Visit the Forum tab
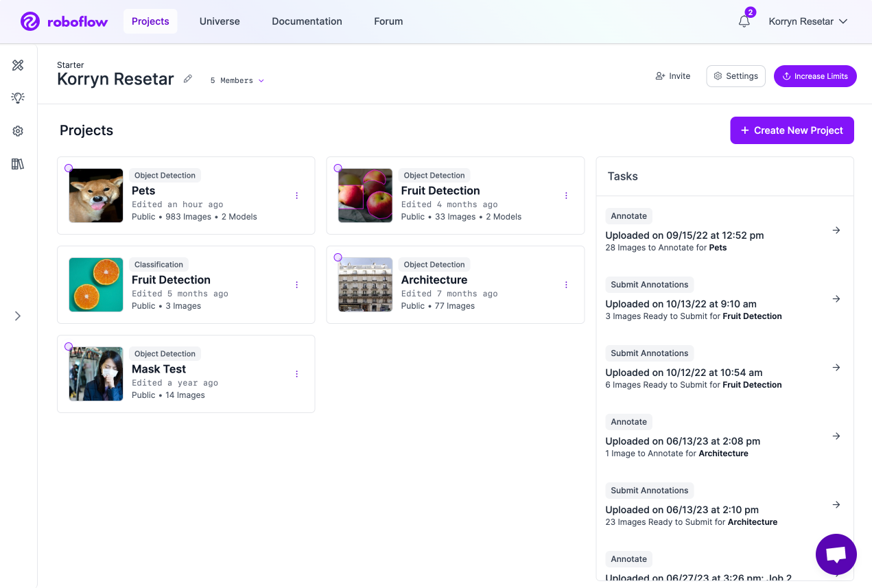The image size is (872, 588). 388,21
